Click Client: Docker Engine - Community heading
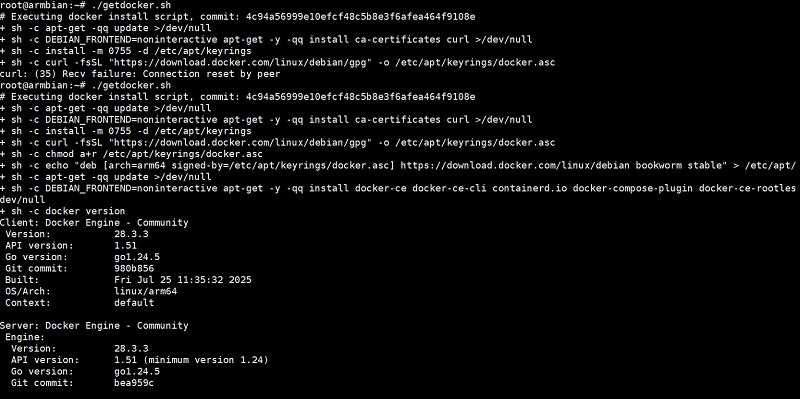Screen dimensions: 800x399 94,222
